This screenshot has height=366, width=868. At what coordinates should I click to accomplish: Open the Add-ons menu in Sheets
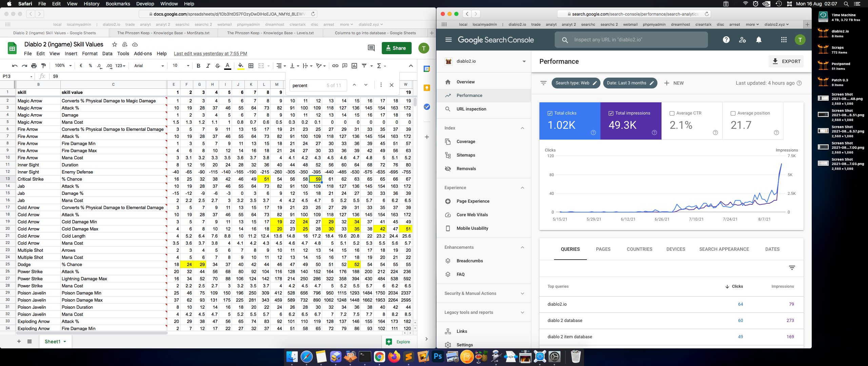pyautogui.click(x=143, y=54)
